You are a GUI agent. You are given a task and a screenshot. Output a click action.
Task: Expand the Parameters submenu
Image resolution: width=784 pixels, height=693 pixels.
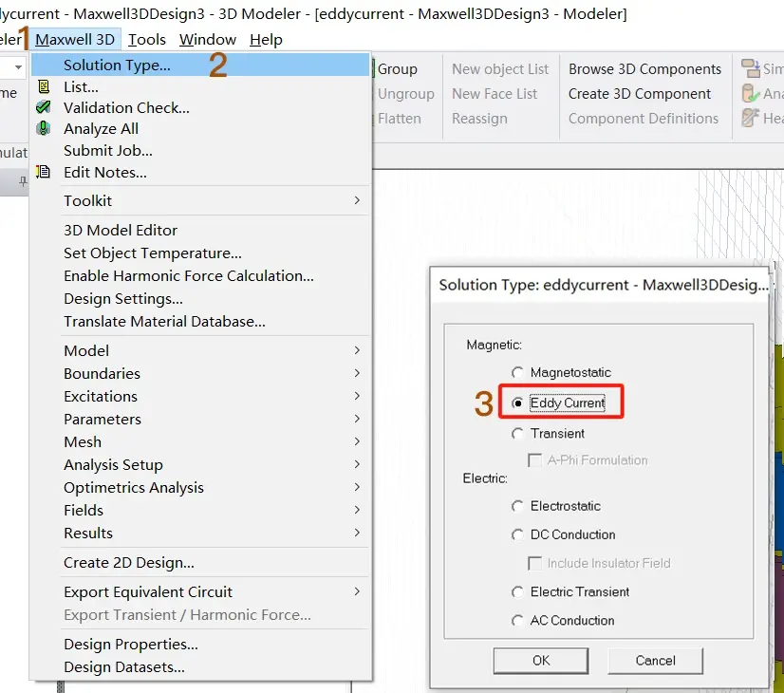200,419
